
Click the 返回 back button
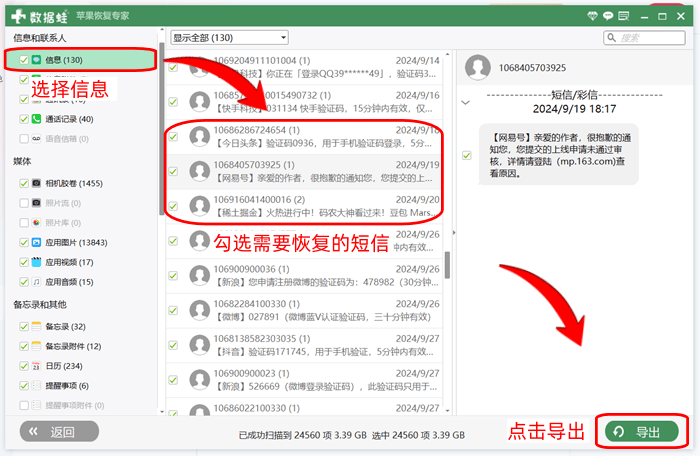pos(60,432)
